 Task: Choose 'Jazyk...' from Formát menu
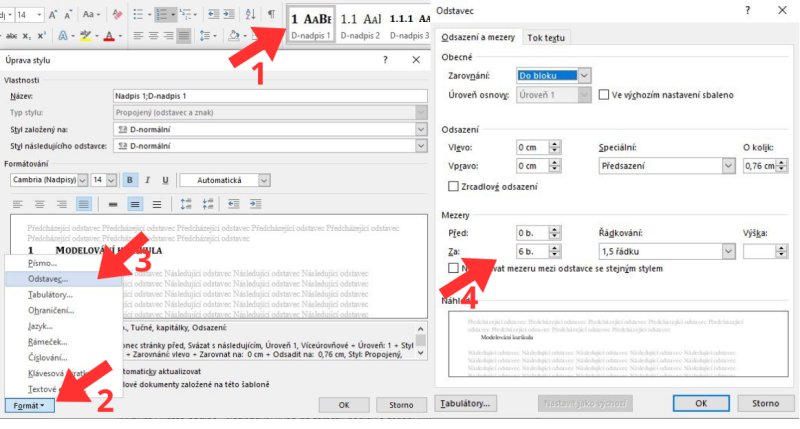coord(40,326)
